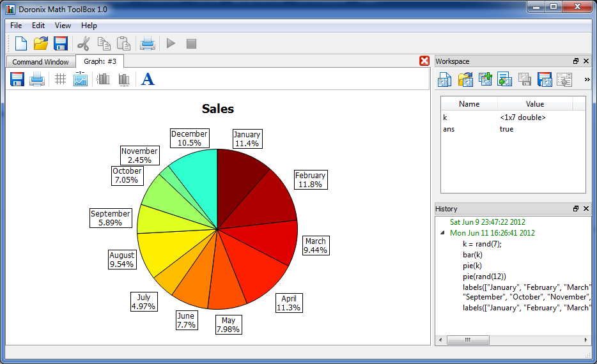
Task: Paste with the clipboard icon
Action: 123,43
